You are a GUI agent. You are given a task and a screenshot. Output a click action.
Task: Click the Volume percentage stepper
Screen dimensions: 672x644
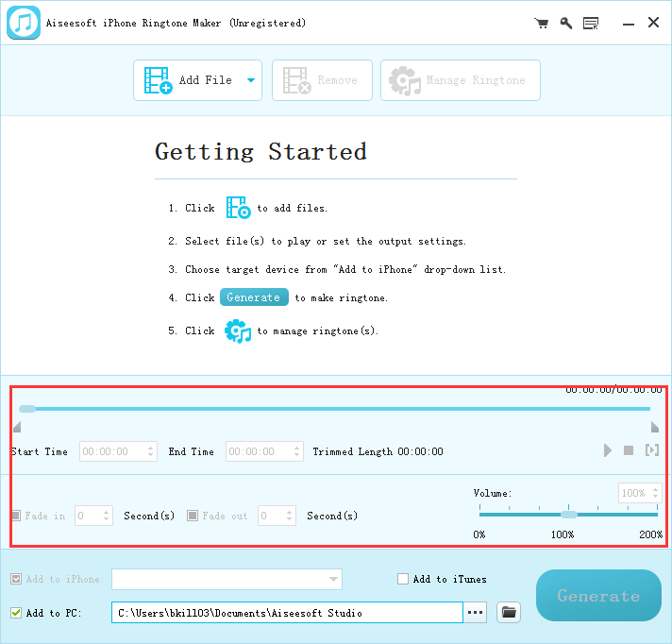point(655,493)
